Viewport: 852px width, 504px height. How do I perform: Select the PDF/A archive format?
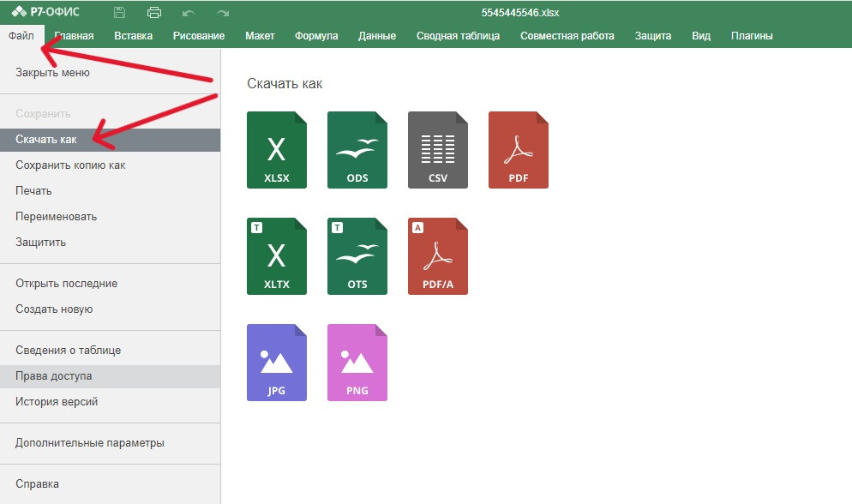pos(437,256)
